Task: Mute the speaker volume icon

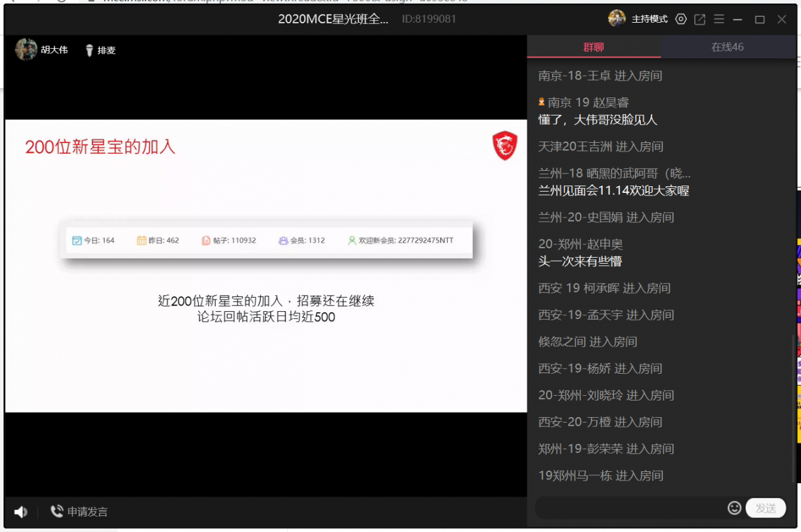Action: pyautogui.click(x=21, y=512)
